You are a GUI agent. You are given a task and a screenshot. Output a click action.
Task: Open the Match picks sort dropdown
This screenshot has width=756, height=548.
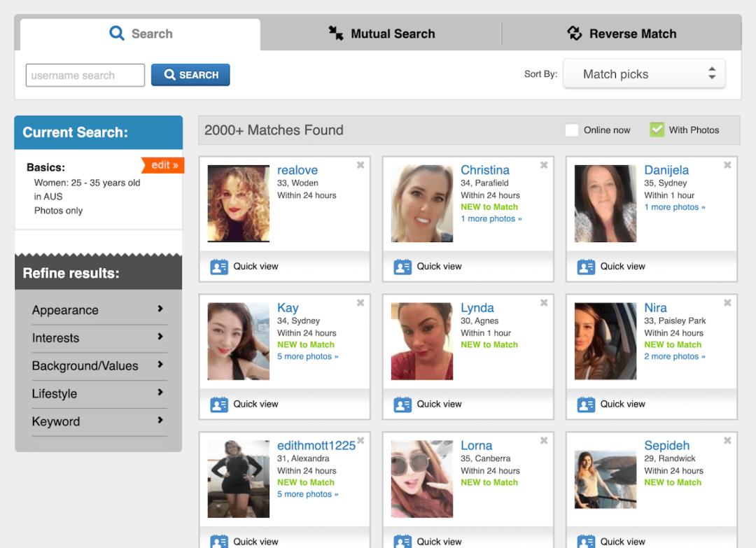[643, 73]
